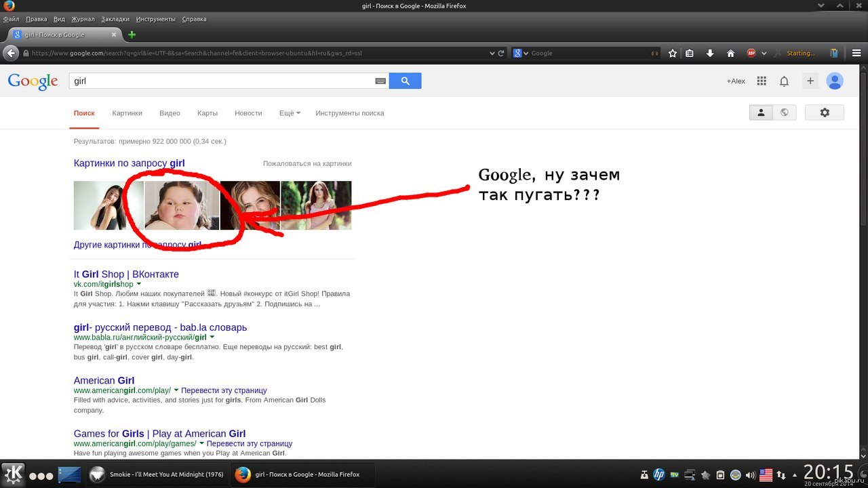Click "Инструменты поиска" button
The width and height of the screenshot is (868, 488).
349,113
